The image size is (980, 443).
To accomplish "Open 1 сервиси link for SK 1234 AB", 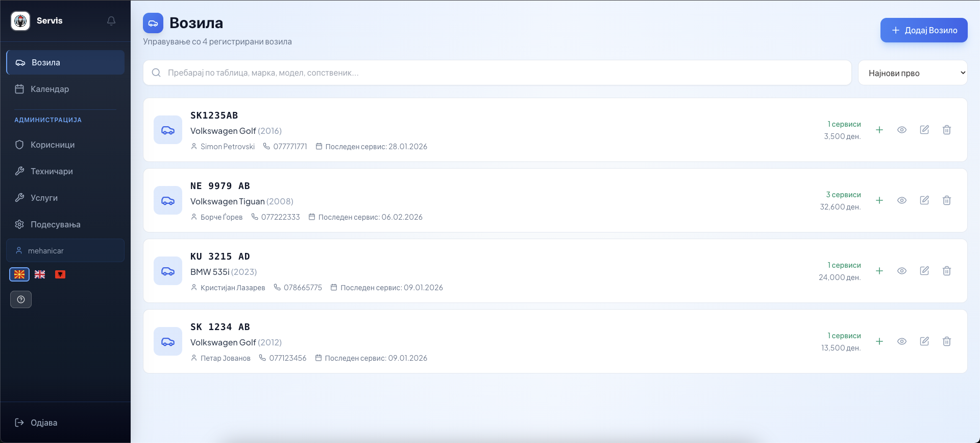I will pyautogui.click(x=844, y=336).
